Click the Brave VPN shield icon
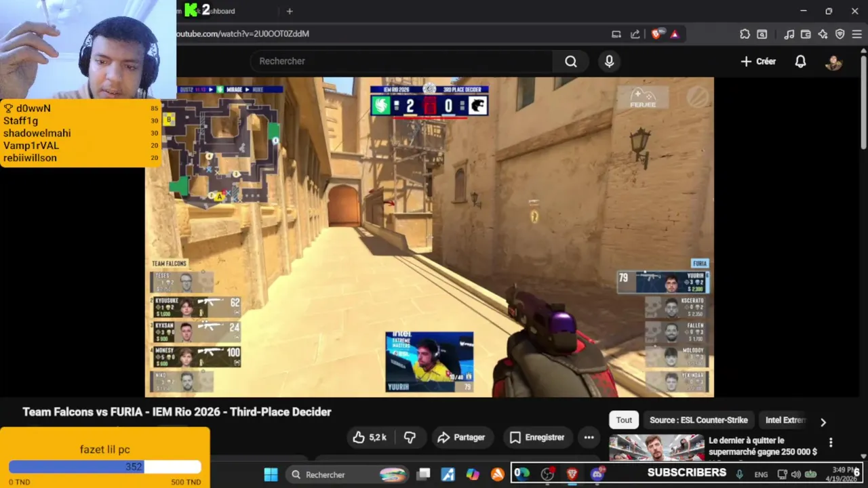868x488 pixels. [x=840, y=34]
